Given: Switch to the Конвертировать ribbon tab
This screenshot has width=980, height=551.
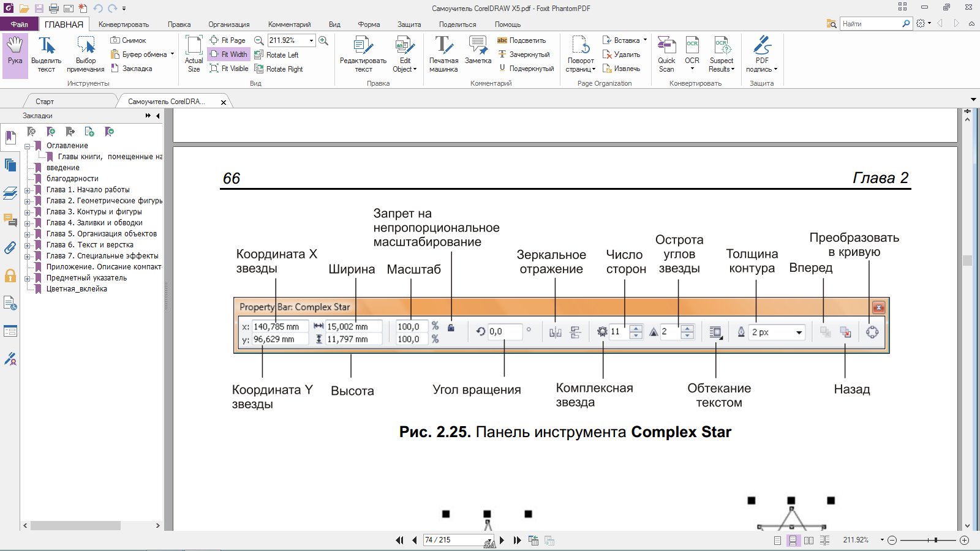Looking at the screenshot, I should pyautogui.click(x=124, y=24).
